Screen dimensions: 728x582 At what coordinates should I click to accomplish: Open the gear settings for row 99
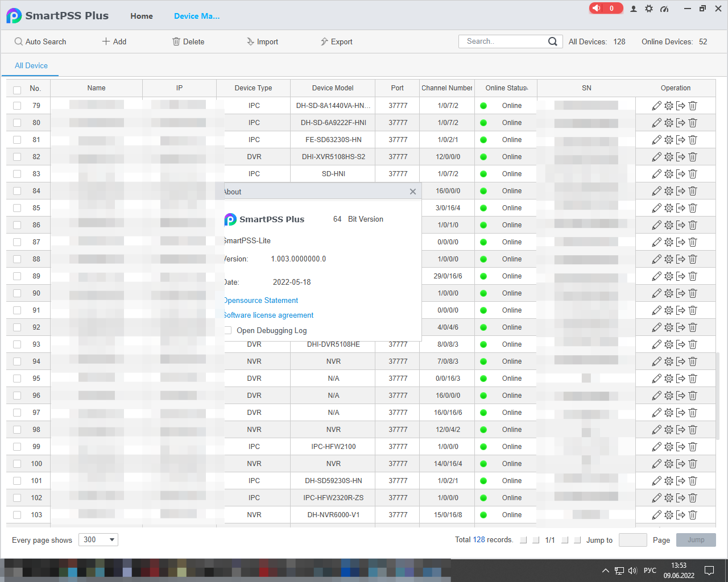point(669,447)
